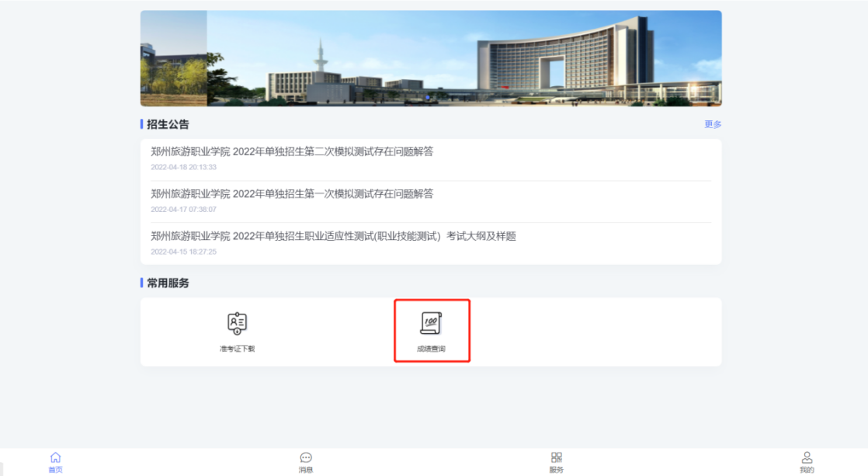Click the campus banner image
This screenshot has width=868, height=476.
pyautogui.click(x=431, y=58)
